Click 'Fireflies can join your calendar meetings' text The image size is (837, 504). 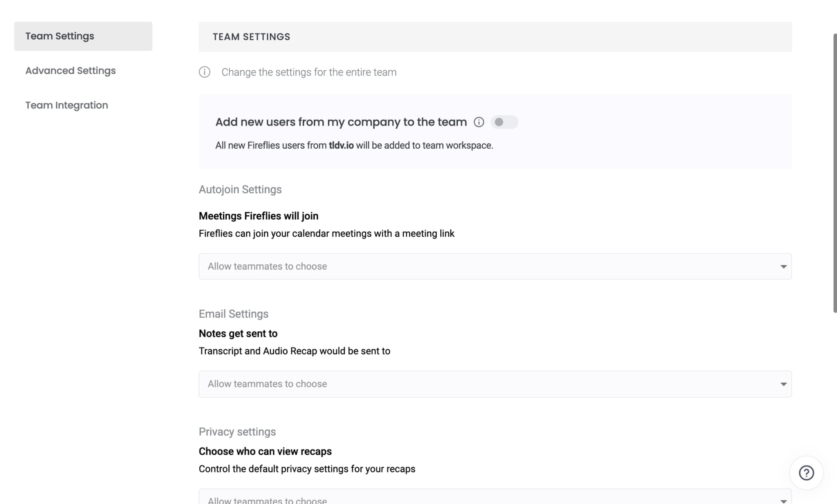pyautogui.click(x=327, y=234)
